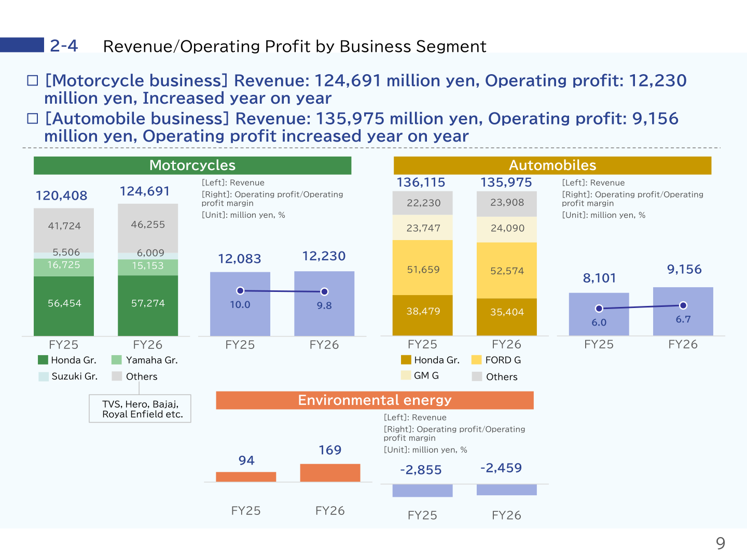Select the 41,724 Others segment value
747x560 pixels.
pos(64,226)
